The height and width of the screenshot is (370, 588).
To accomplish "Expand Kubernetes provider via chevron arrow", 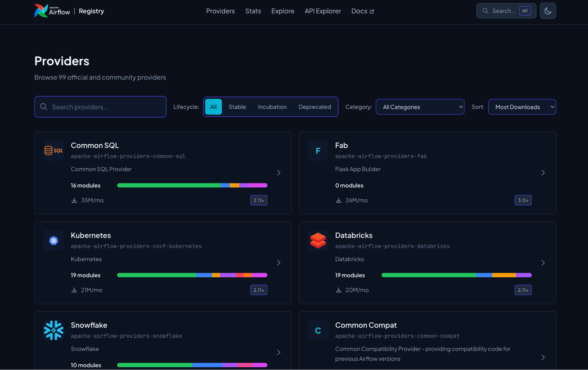I will pyautogui.click(x=279, y=263).
